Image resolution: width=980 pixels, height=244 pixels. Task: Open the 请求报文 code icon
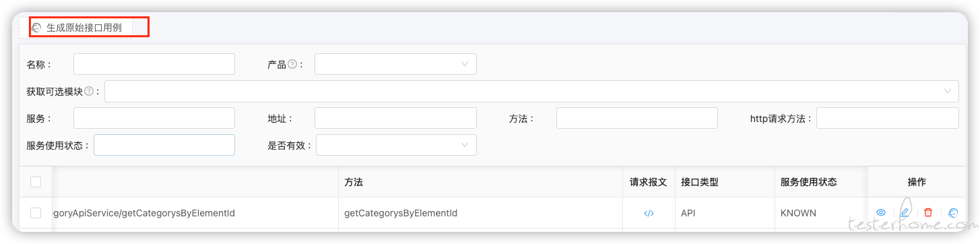click(649, 213)
